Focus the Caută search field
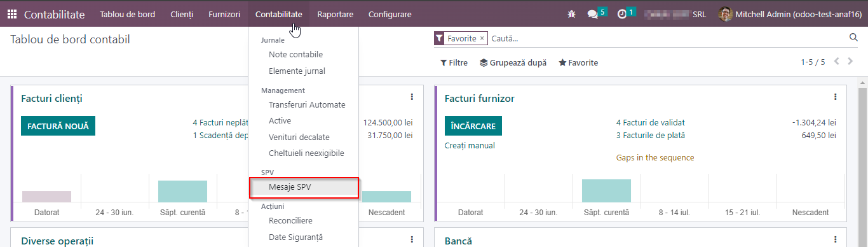Image resolution: width=868 pixels, height=247 pixels. coord(667,38)
